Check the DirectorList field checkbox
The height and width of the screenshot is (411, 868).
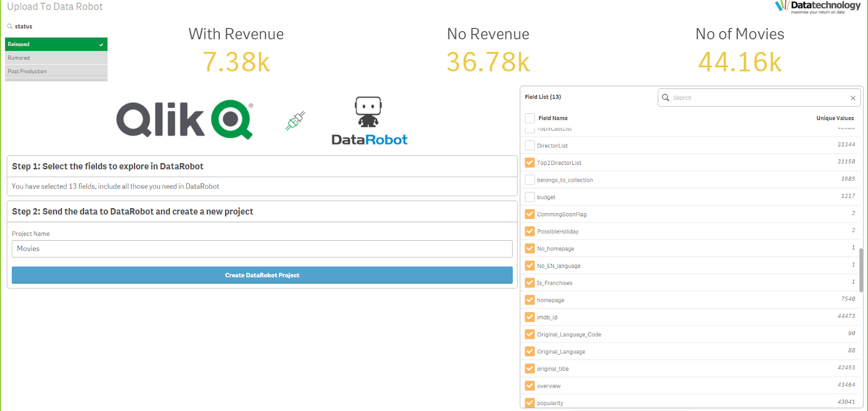530,145
